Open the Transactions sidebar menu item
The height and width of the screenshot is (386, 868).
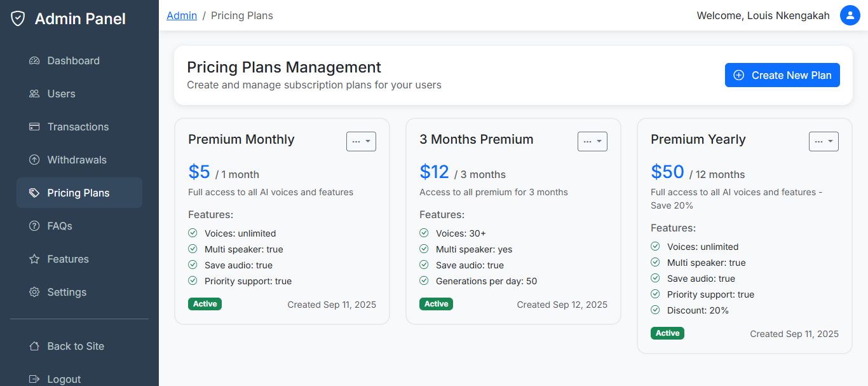pos(78,127)
